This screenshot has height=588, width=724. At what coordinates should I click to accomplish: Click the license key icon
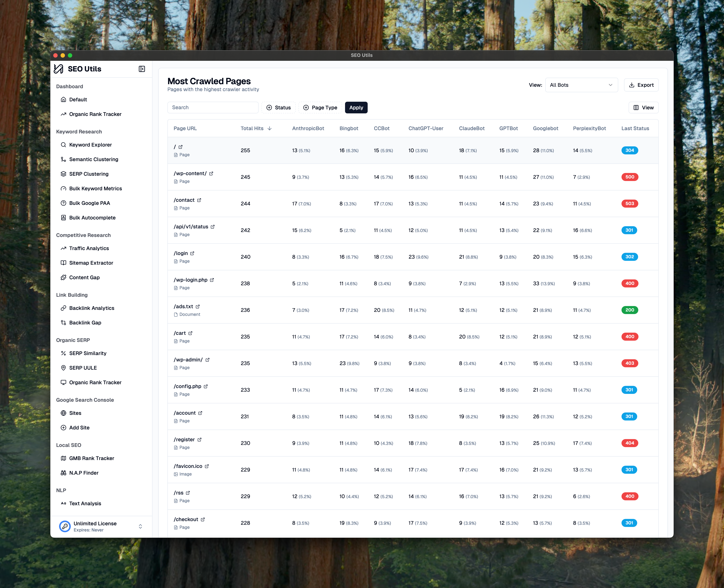(x=65, y=526)
